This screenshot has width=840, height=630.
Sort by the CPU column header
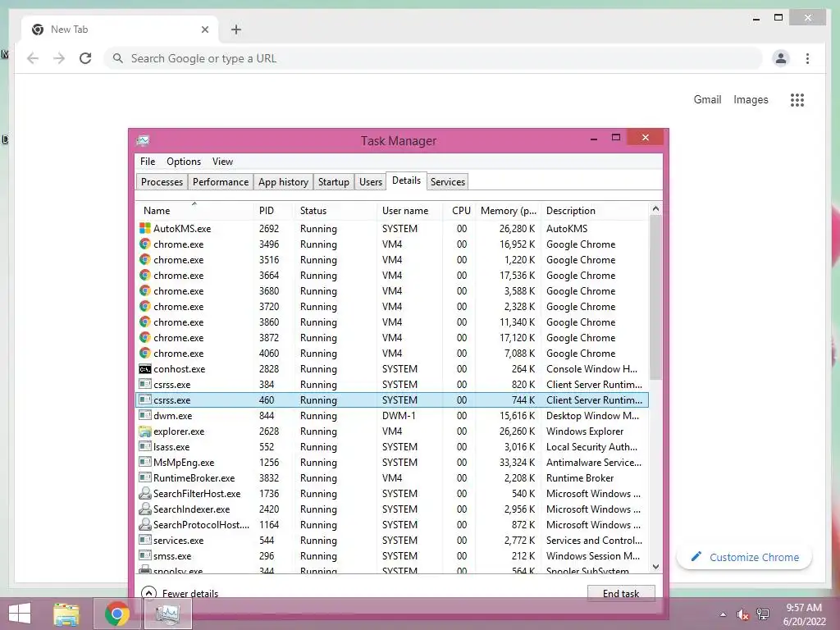pos(459,211)
